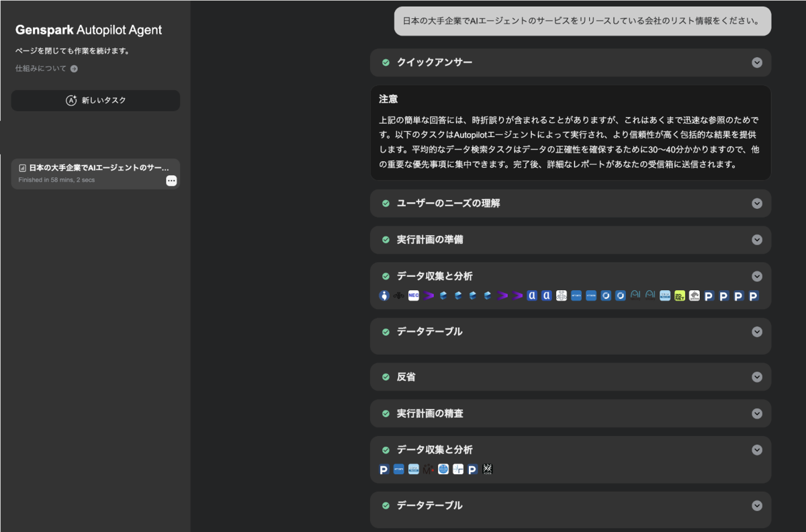Click the arrow icon beside 仕組みについて

74,69
